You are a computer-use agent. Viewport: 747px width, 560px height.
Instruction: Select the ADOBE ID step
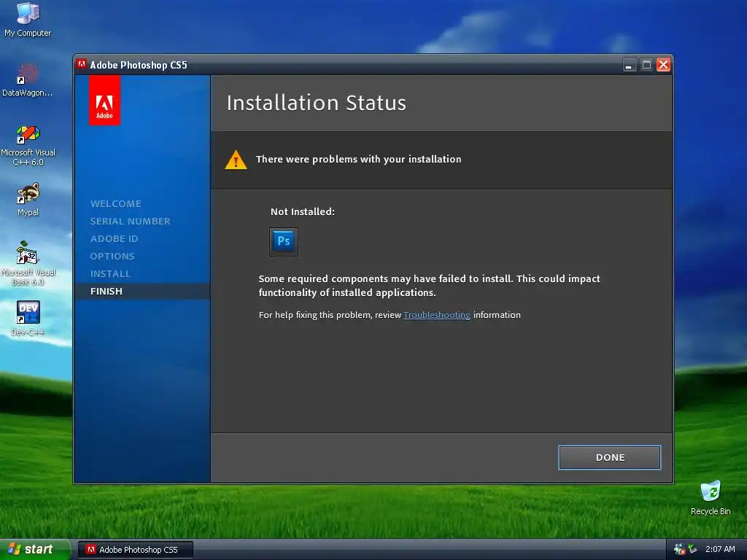pyautogui.click(x=115, y=239)
